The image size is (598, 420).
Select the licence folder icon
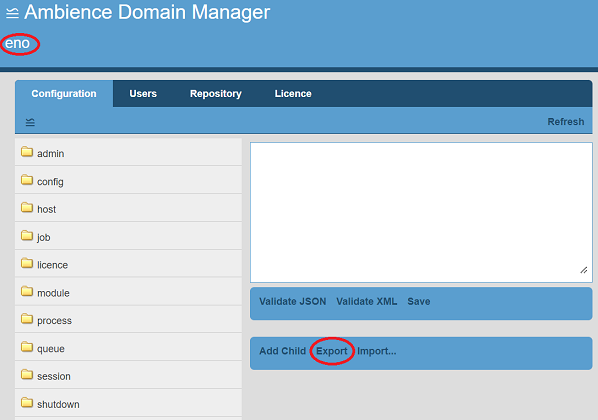click(x=27, y=263)
